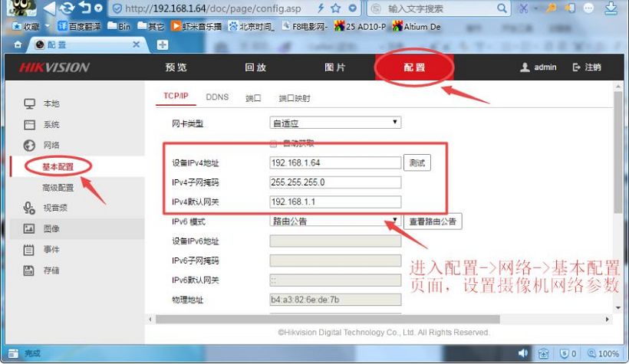Screen dimensions: 629x364
Task: Open the 事件 event calendar icon
Action: tap(29, 250)
